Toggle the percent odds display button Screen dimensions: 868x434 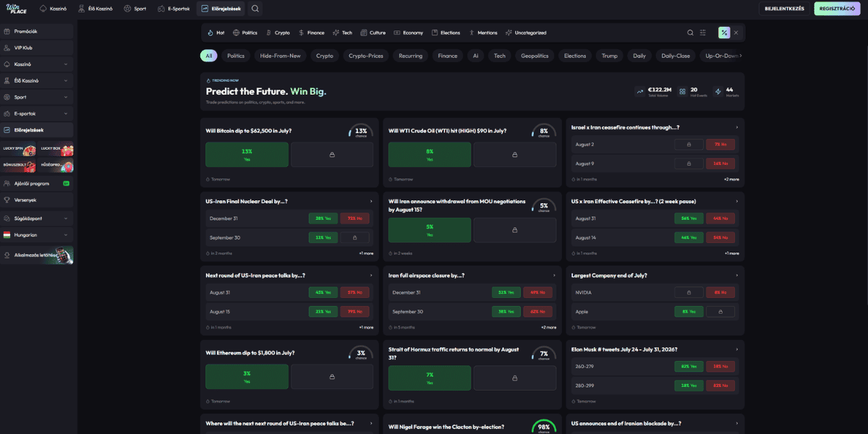point(723,33)
